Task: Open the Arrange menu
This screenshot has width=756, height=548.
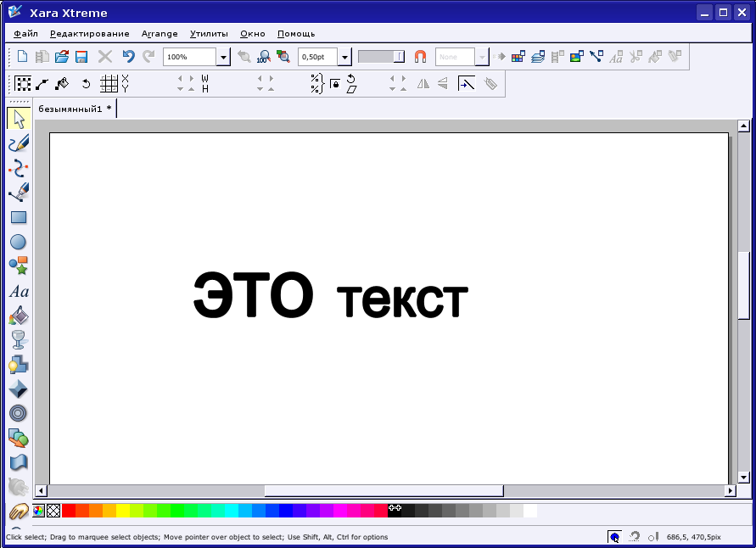Action: click(160, 34)
